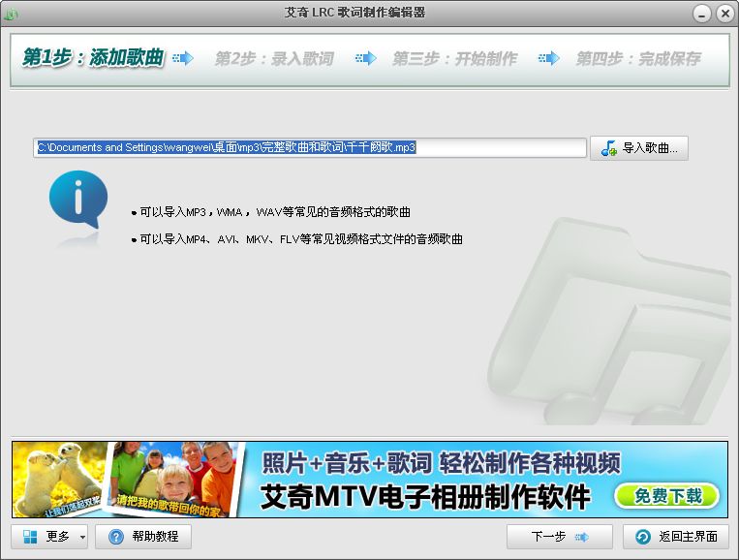Click 下一步 to go to next step
The width and height of the screenshot is (739, 560).
click(x=560, y=537)
